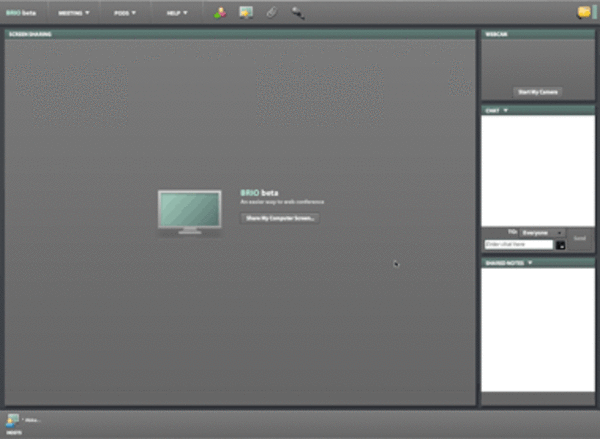Click the attendee name in hosts bar
This screenshot has height=439, width=600.
[x=33, y=420]
